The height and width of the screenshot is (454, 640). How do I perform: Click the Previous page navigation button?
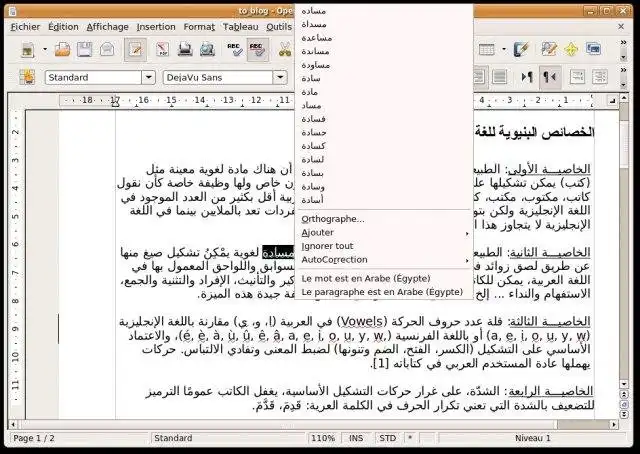pyautogui.click(x=624, y=394)
